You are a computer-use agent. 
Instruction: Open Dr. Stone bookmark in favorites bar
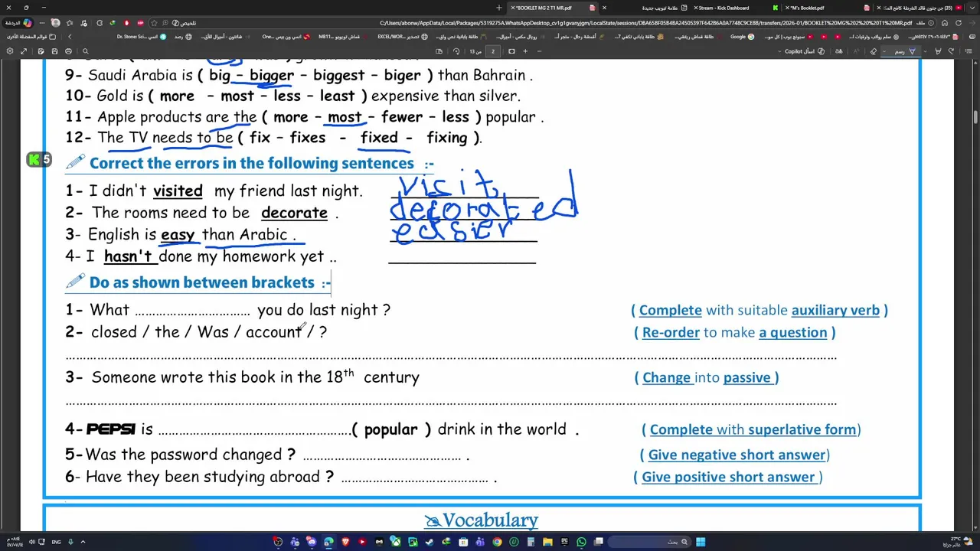coord(142,37)
